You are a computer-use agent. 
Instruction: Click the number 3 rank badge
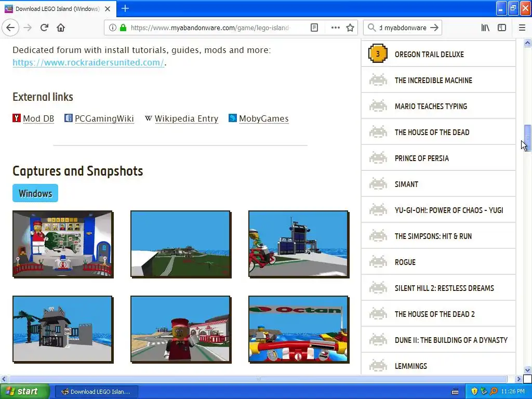pos(378,54)
